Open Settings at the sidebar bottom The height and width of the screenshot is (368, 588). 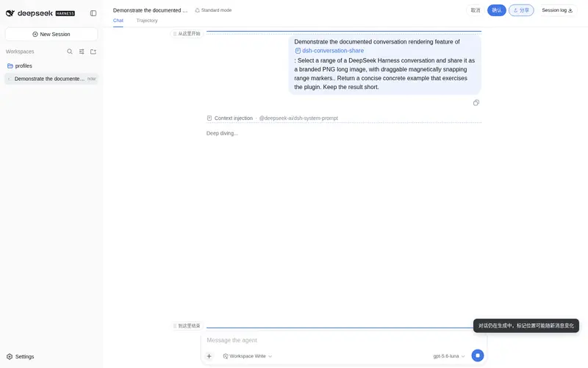(21, 356)
